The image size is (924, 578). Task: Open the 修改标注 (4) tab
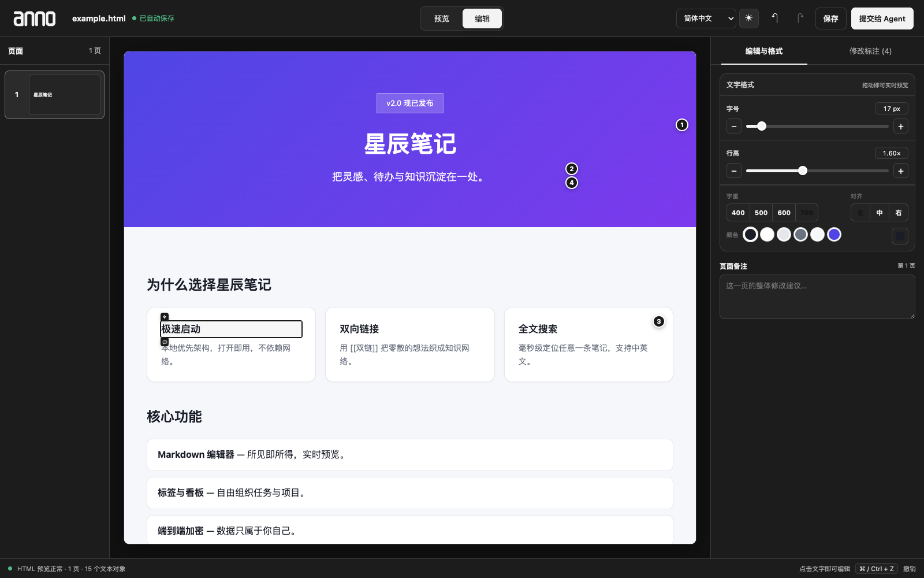pos(870,51)
